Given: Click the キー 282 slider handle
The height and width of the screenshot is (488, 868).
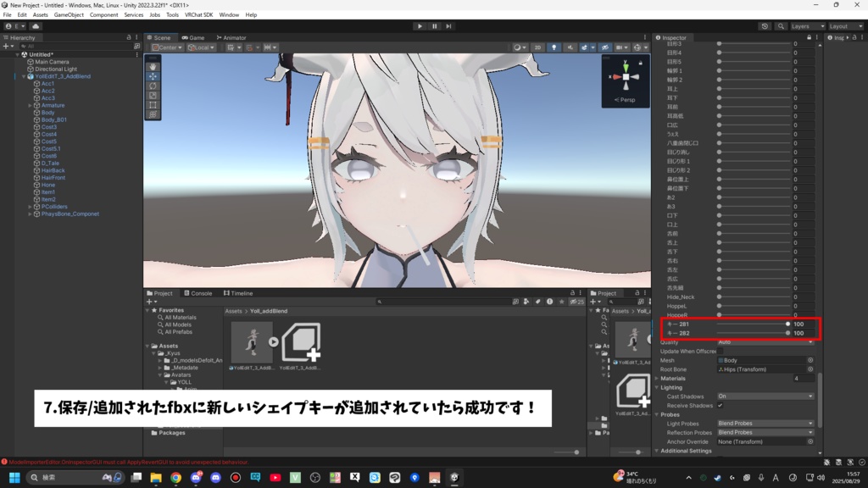Looking at the screenshot, I should 787,332.
